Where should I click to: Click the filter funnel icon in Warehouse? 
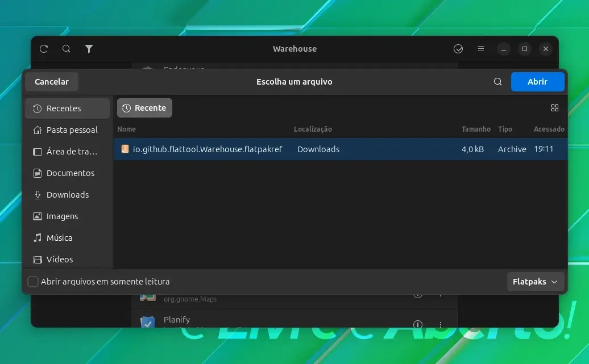(89, 49)
